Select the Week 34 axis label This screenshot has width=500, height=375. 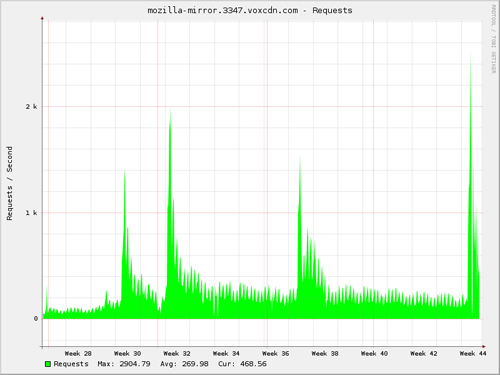[226, 354]
